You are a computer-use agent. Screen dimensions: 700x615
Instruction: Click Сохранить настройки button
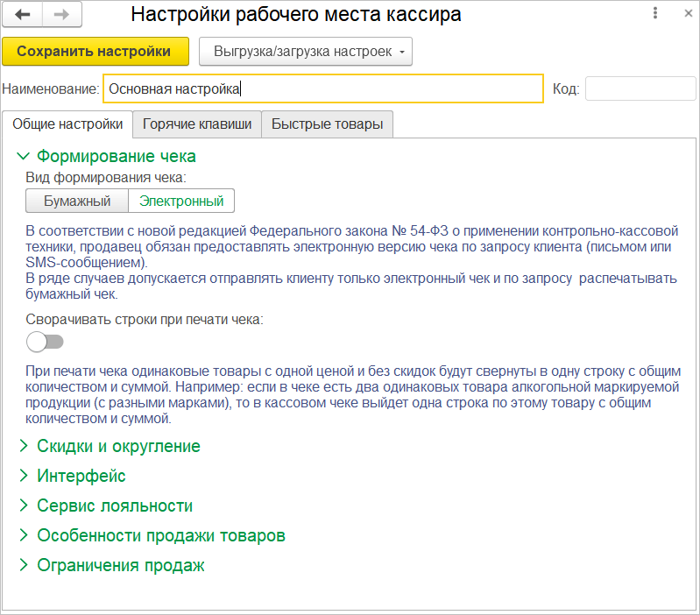click(x=95, y=52)
